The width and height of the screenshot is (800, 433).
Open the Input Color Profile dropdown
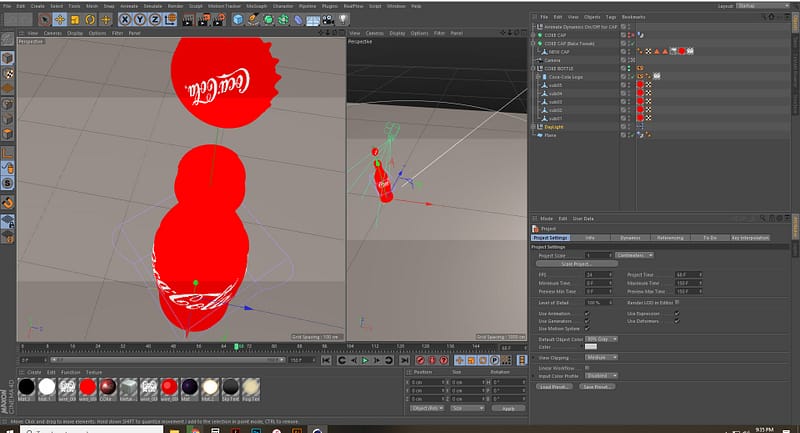(601, 376)
